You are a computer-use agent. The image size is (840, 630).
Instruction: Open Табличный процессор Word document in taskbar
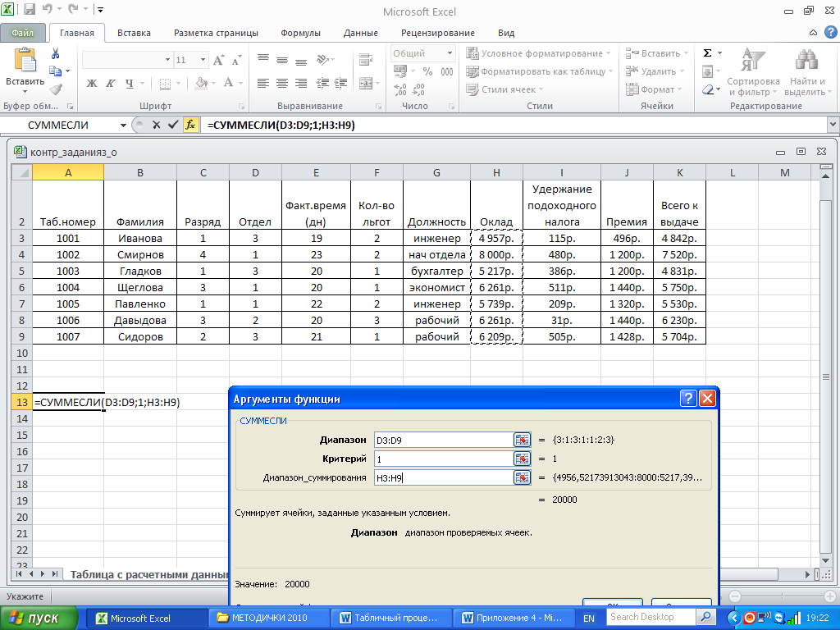click(389, 618)
